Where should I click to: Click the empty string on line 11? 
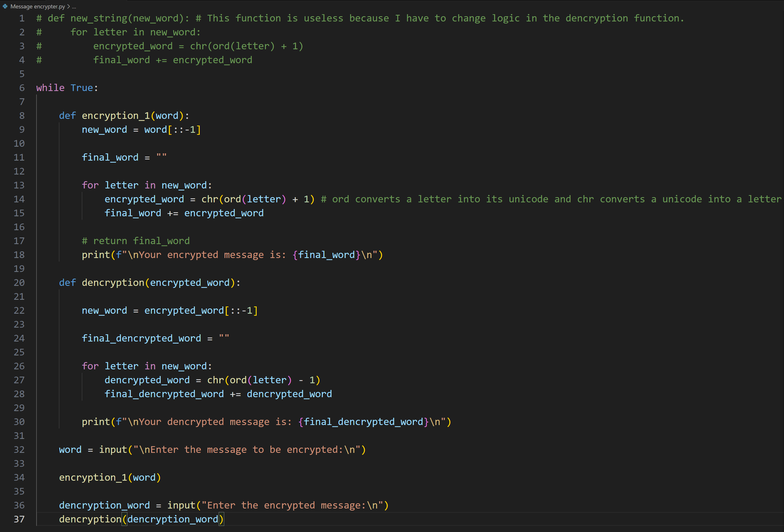pyautogui.click(x=161, y=157)
